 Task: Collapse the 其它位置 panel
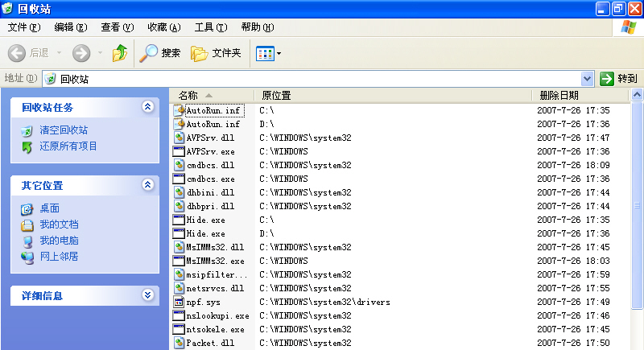148,184
